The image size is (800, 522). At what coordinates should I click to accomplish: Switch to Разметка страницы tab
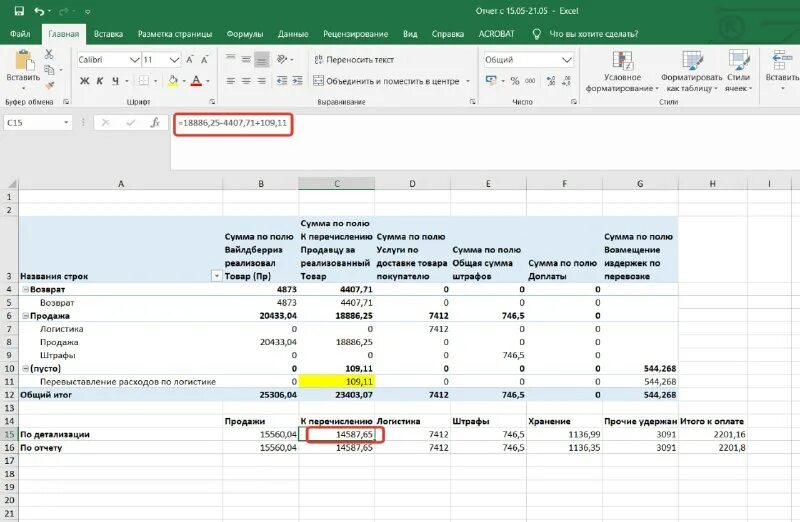pos(175,34)
